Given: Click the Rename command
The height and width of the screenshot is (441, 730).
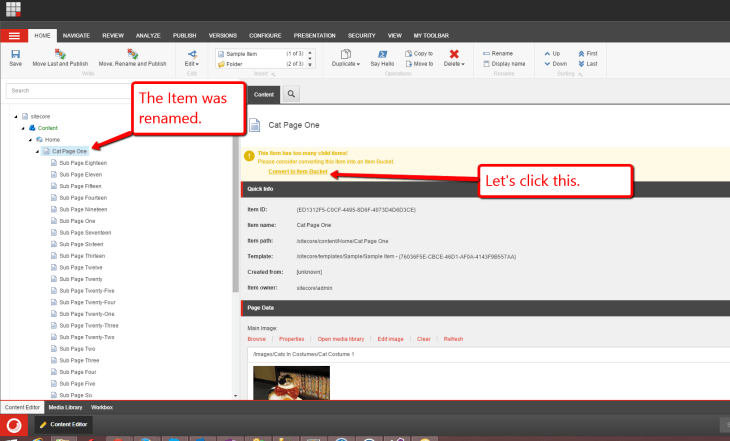Looking at the screenshot, I should pos(498,54).
